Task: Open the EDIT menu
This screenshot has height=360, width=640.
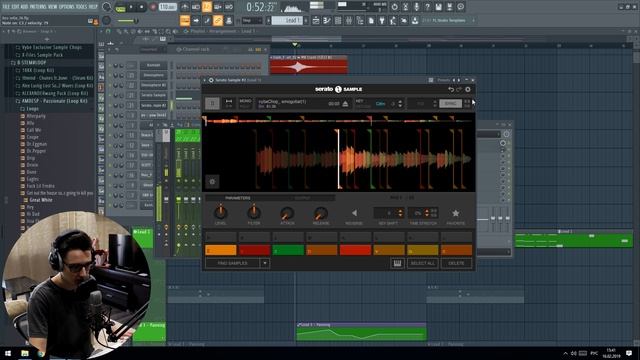Action: point(16,7)
